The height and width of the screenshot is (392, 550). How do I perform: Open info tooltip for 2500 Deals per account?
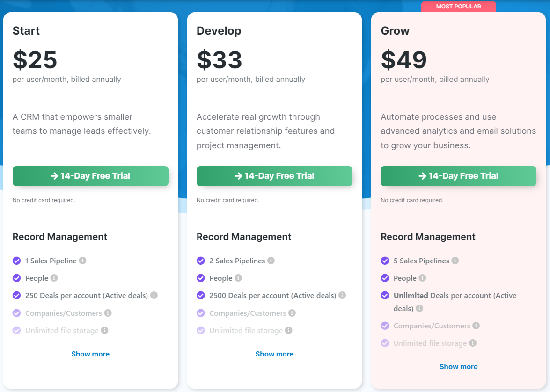point(342,295)
